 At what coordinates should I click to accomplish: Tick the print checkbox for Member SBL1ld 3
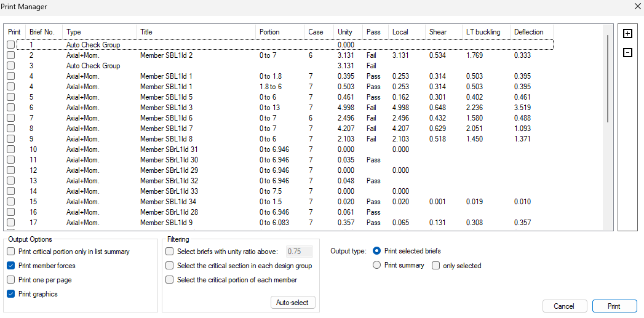click(x=10, y=108)
